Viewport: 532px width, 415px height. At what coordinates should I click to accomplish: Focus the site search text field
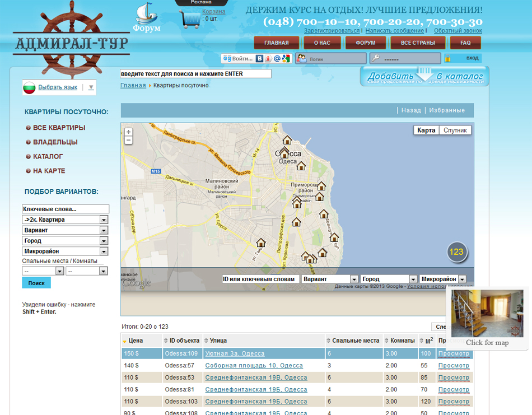pos(196,73)
